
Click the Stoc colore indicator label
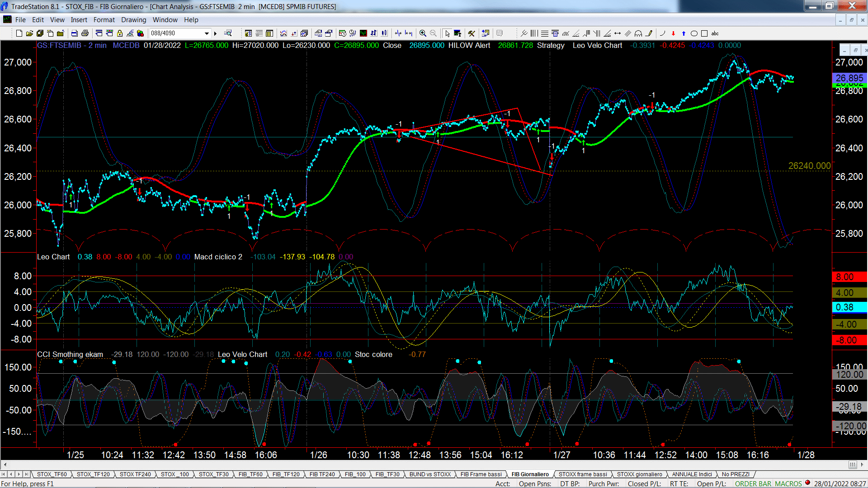(x=373, y=355)
